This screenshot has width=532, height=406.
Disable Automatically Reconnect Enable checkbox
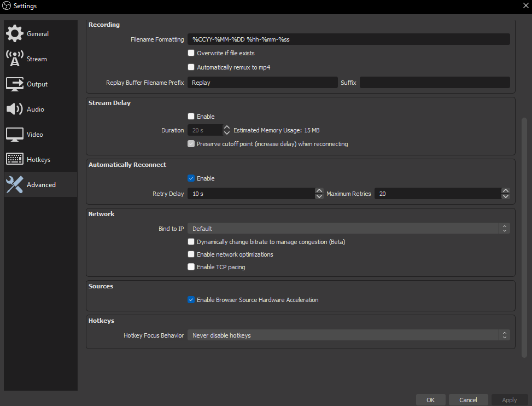(191, 178)
